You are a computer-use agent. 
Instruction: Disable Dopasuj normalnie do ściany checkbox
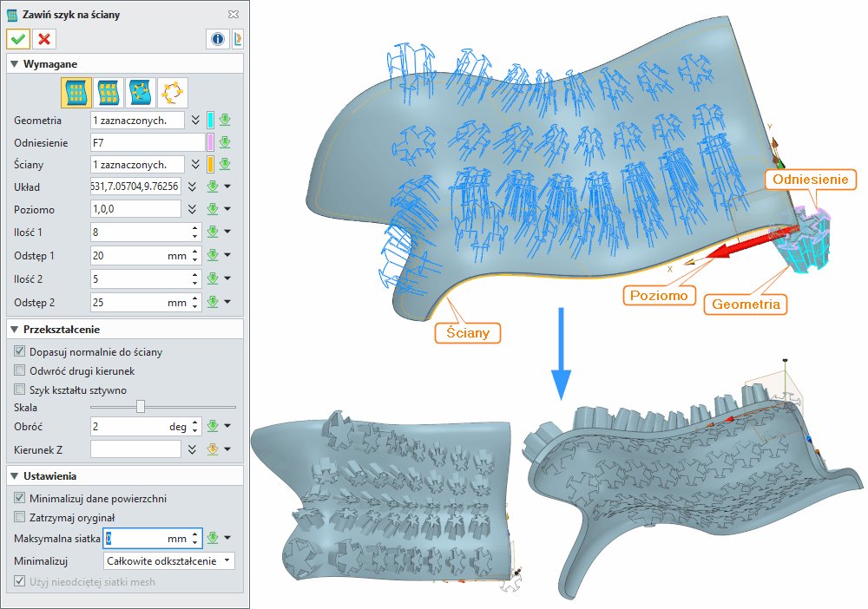20,352
